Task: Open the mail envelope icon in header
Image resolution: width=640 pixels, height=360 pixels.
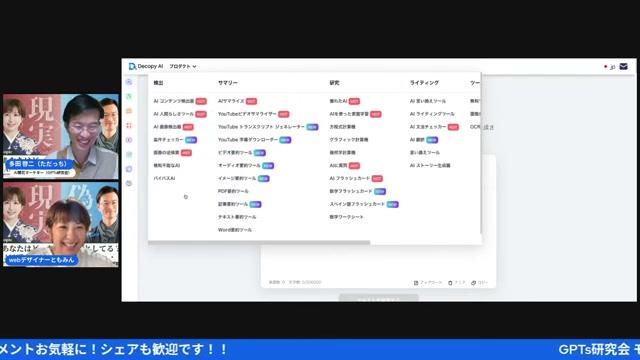Action: point(623,67)
